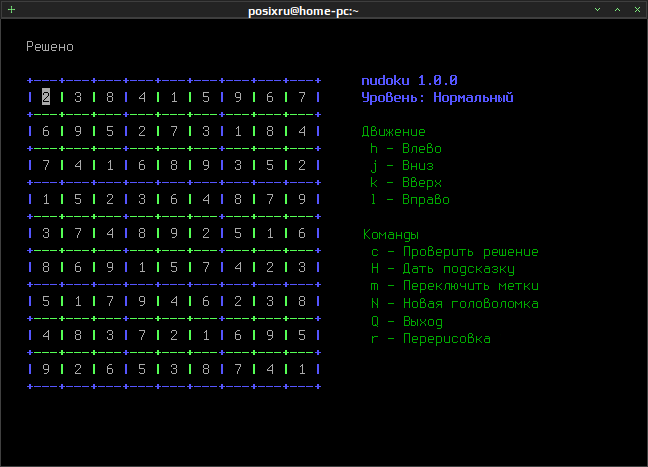Image resolution: width=648 pixels, height=467 pixels.
Task: Click the "j - Вниз" help line
Action: click(402, 166)
